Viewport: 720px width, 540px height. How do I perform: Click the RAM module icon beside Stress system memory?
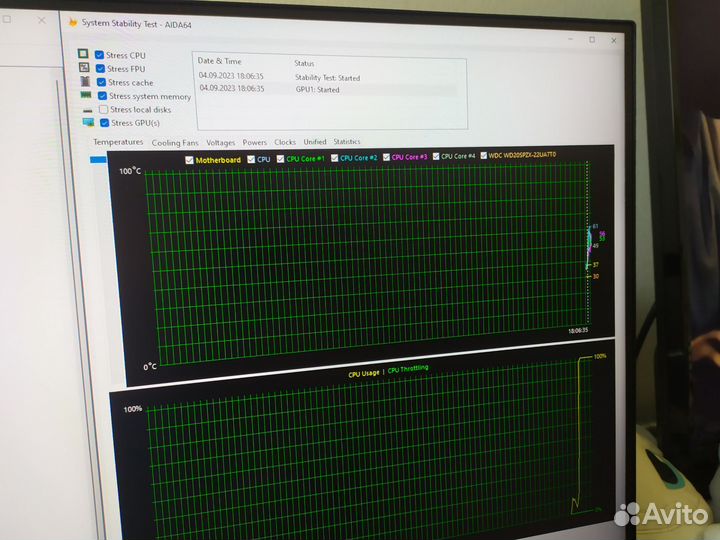86,95
